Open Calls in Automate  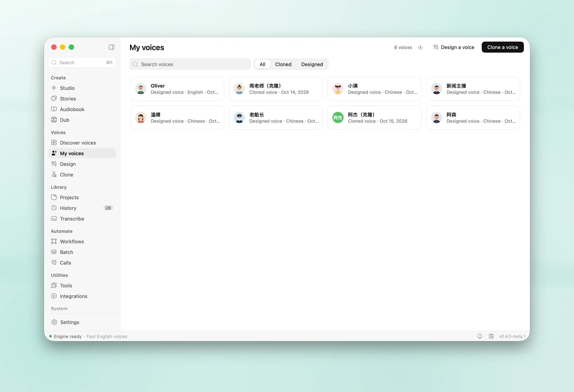[82, 263]
